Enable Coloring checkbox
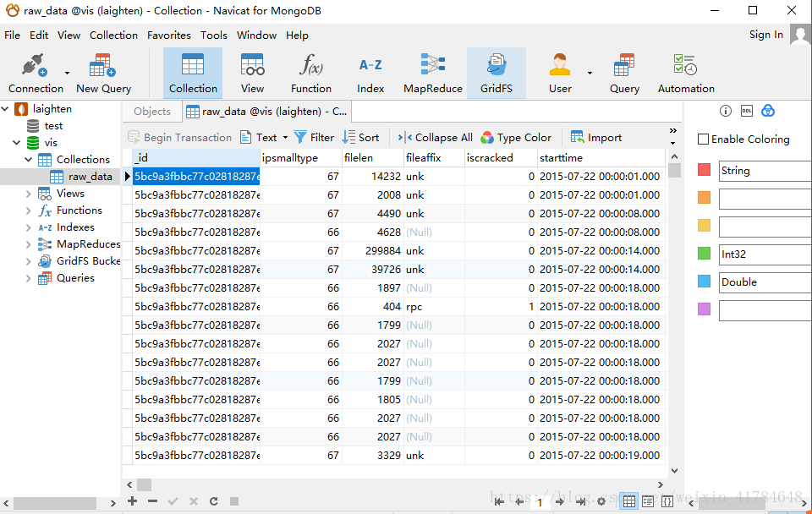812x514 pixels. (x=703, y=139)
